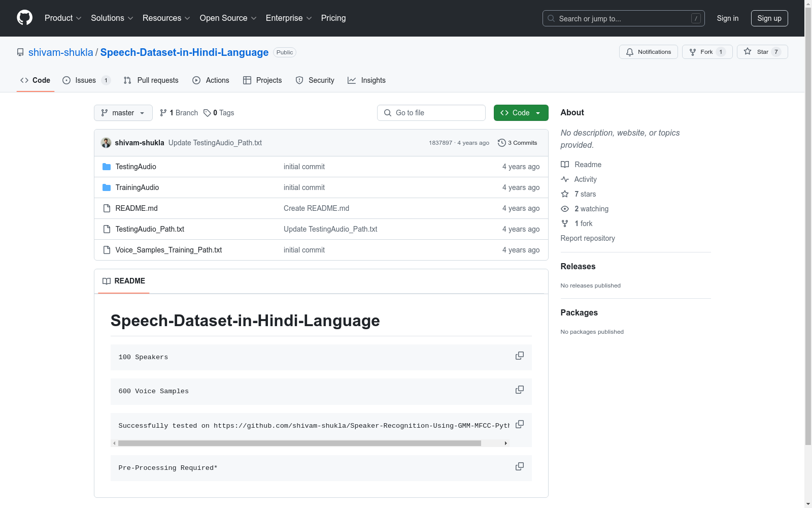812x508 pixels.
Task: Open the Issues tab
Action: pyautogui.click(x=86, y=80)
